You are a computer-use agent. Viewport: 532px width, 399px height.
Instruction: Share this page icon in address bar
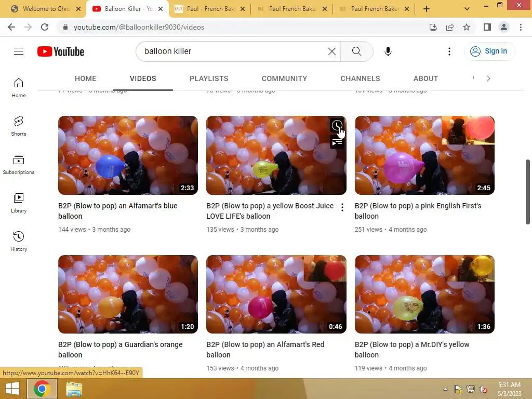(x=450, y=27)
